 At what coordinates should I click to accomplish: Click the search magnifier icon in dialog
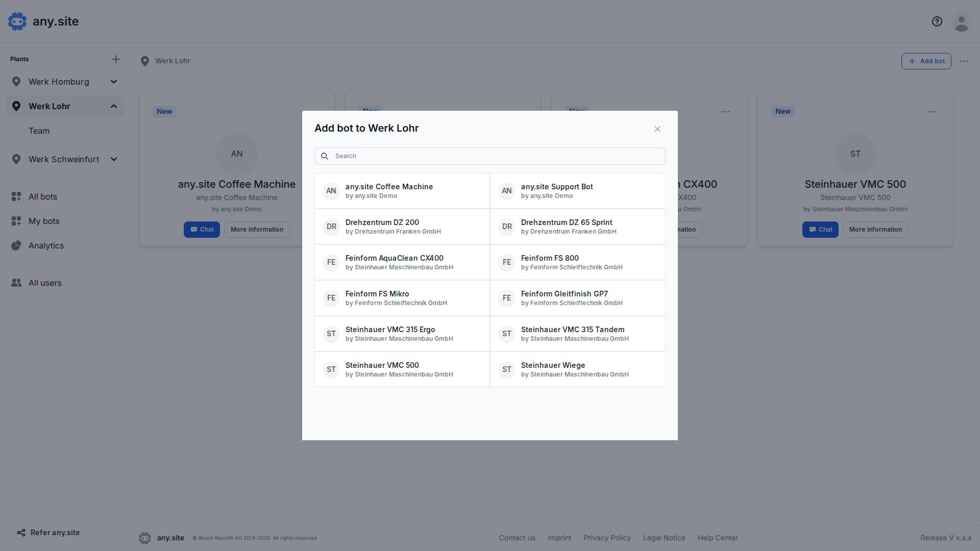325,156
